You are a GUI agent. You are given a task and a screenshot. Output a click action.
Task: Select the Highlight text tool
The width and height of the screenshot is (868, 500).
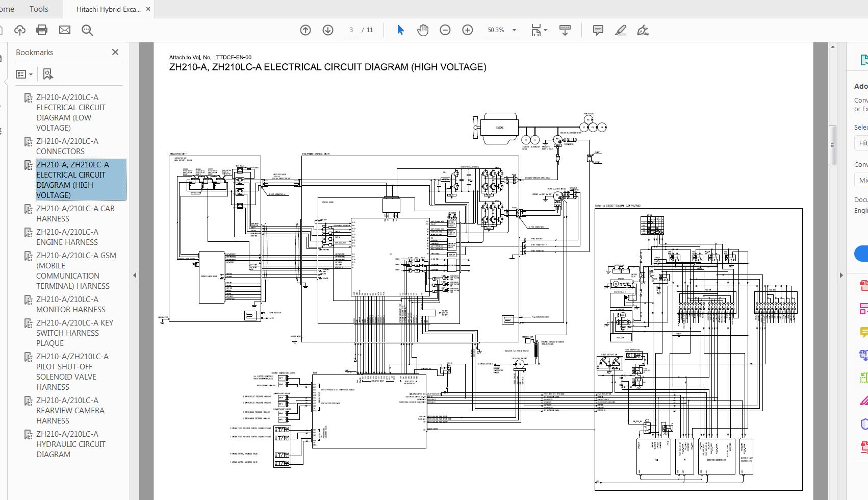[x=620, y=30]
